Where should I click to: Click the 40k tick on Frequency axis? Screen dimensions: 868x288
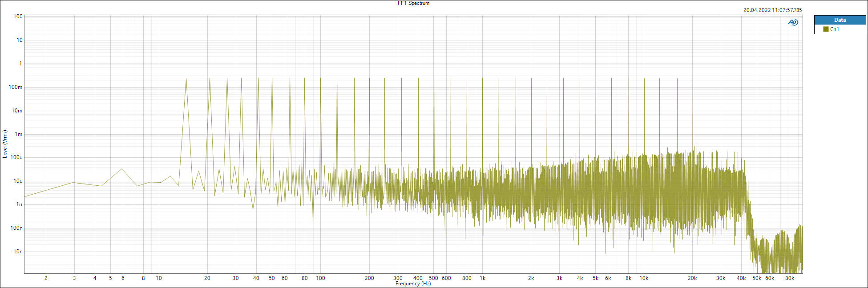click(741, 278)
